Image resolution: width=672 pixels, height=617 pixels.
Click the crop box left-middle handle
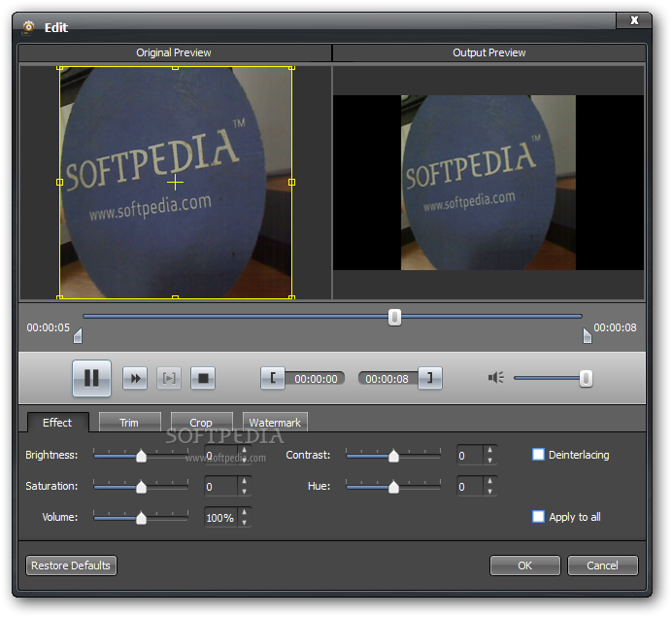pos(59,183)
